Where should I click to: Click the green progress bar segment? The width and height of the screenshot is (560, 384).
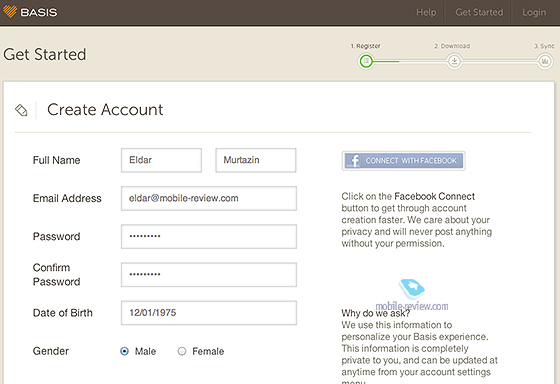tap(386, 61)
